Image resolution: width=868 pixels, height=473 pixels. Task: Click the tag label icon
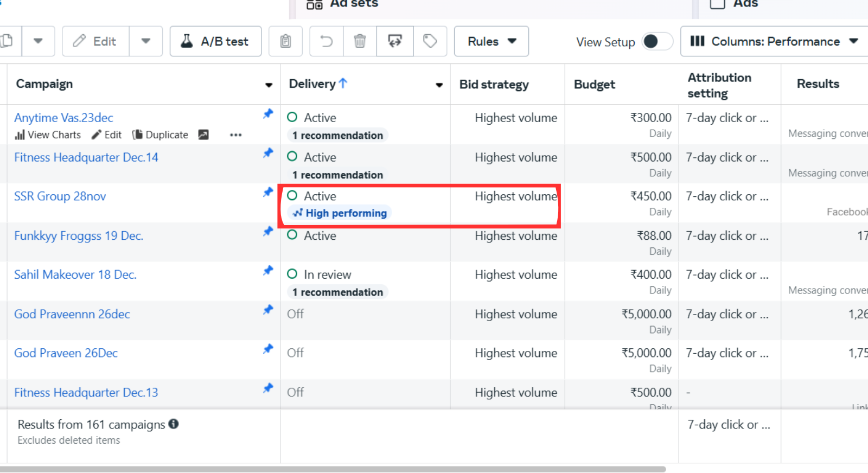pyautogui.click(x=430, y=41)
